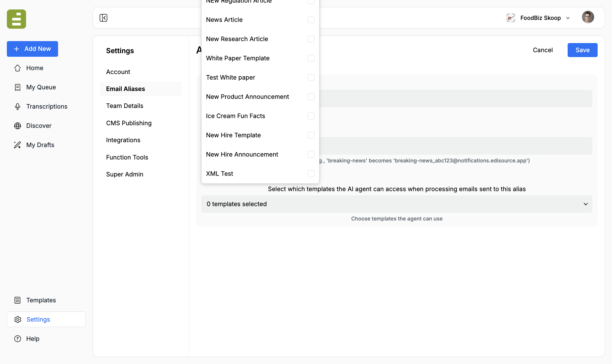Image resolution: width=612 pixels, height=364 pixels.
Task: Click the Transcriptions microphone icon
Action: tap(18, 106)
